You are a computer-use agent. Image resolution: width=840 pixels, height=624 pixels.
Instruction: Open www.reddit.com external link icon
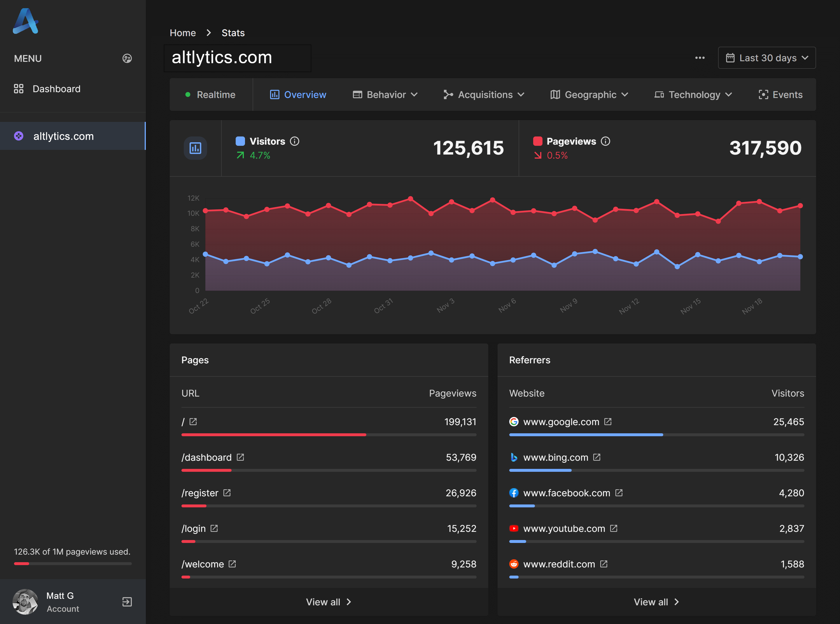604,564
